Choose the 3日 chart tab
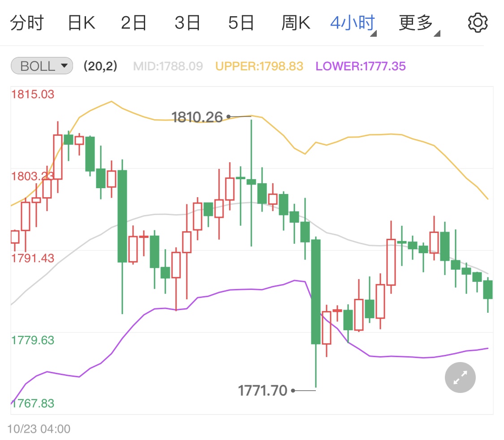Viewport: 504px width, 440px height. click(x=187, y=23)
